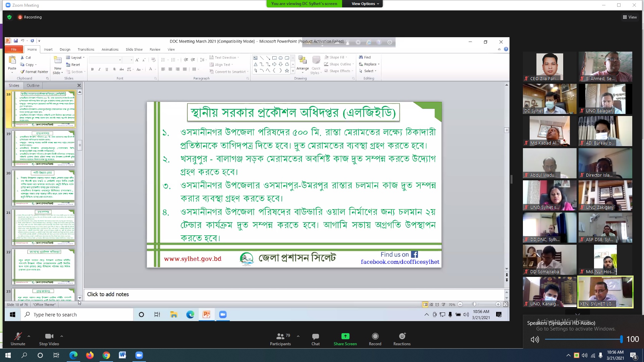This screenshot has height=362, width=644.
Task: Expand the Participants options caret
Action: (298, 336)
